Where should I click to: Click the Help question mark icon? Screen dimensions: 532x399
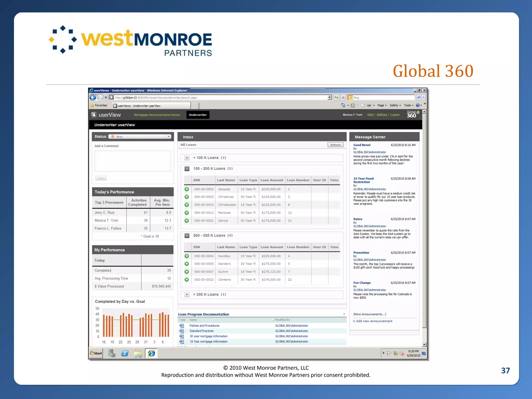[x=418, y=105]
